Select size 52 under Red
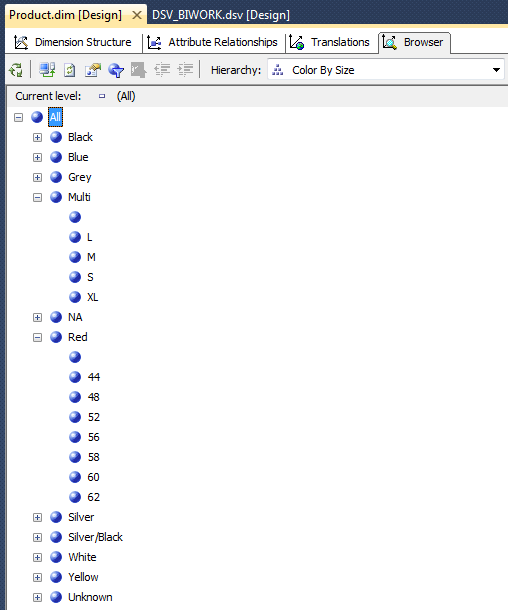Image resolution: width=508 pixels, height=610 pixels. coord(94,417)
